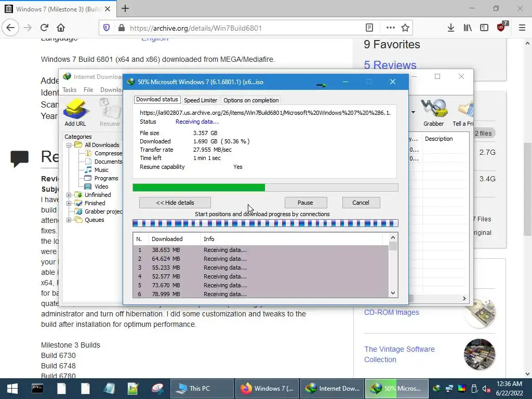This screenshot has width=532, height=399.
Task: Open the File menu in IDM
Action: coord(88,90)
